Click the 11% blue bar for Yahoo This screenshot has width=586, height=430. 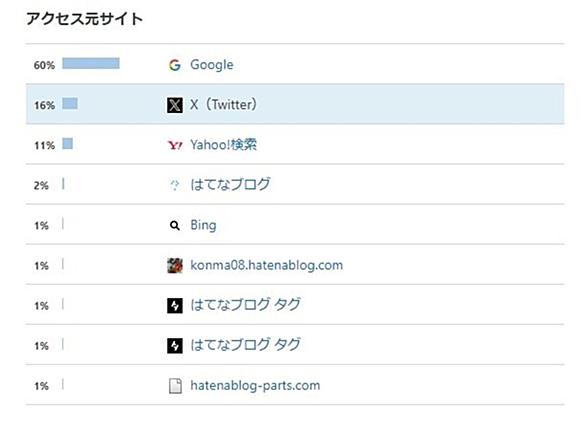pos(67,143)
